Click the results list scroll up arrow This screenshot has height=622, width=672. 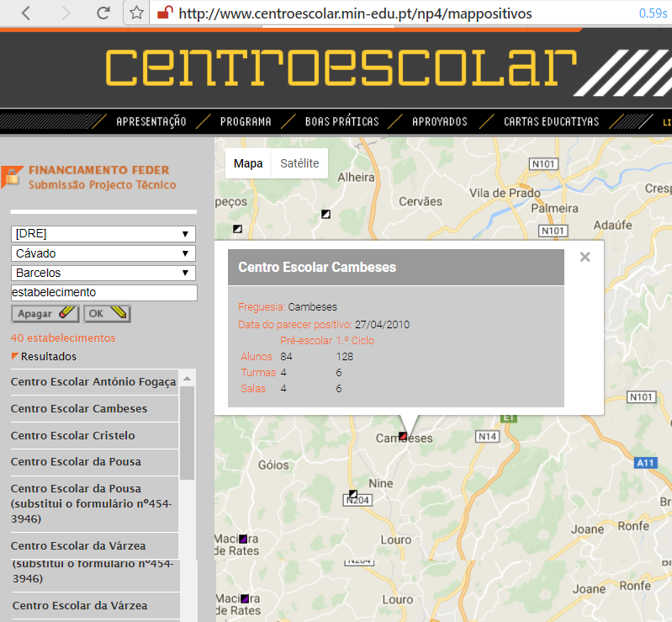click(x=187, y=379)
